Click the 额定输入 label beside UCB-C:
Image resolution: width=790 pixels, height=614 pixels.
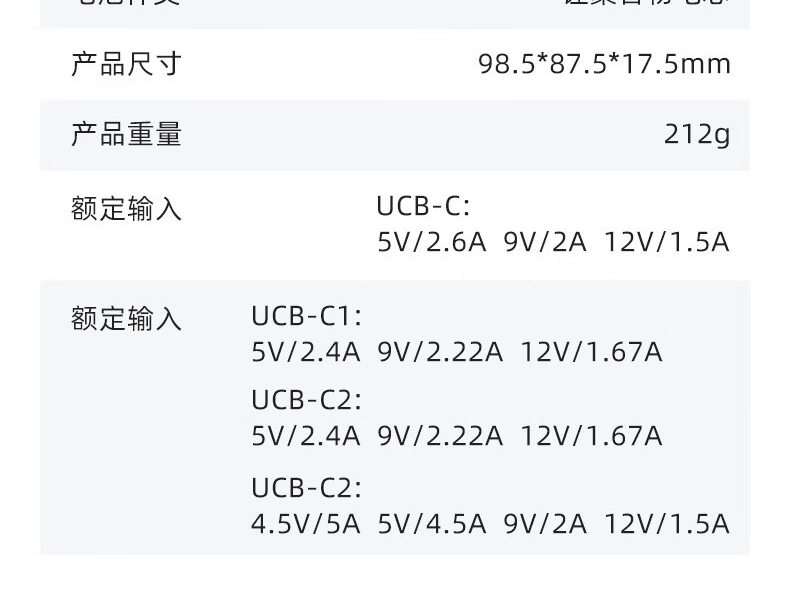(x=126, y=209)
